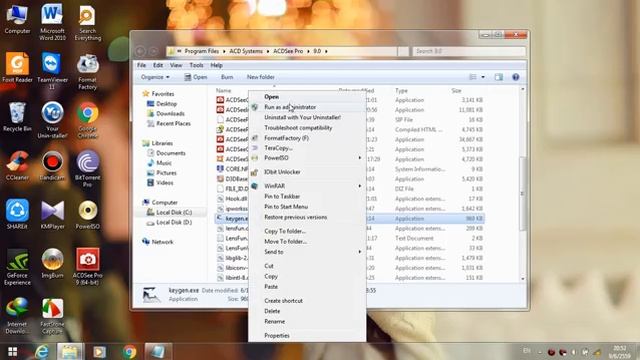Select Copy To folder...
The height and width of the screenshot is (360, 640).
click(307, 231)
